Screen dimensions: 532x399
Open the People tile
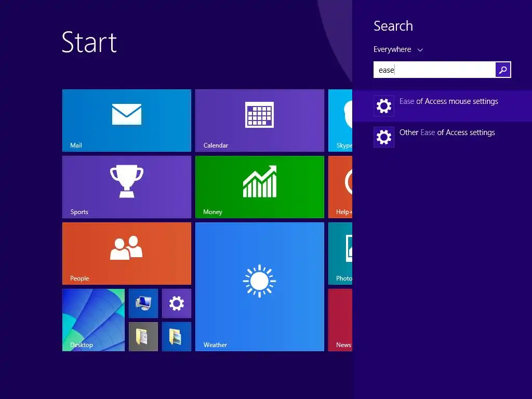click(127, 254)
